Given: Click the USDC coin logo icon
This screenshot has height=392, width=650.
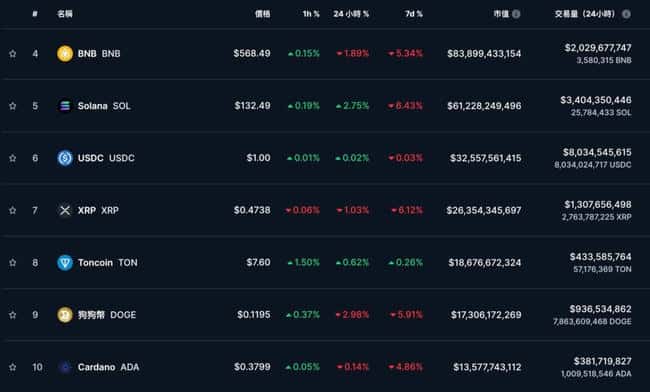Looking at the screenshot, I should [x=65, y=158].
